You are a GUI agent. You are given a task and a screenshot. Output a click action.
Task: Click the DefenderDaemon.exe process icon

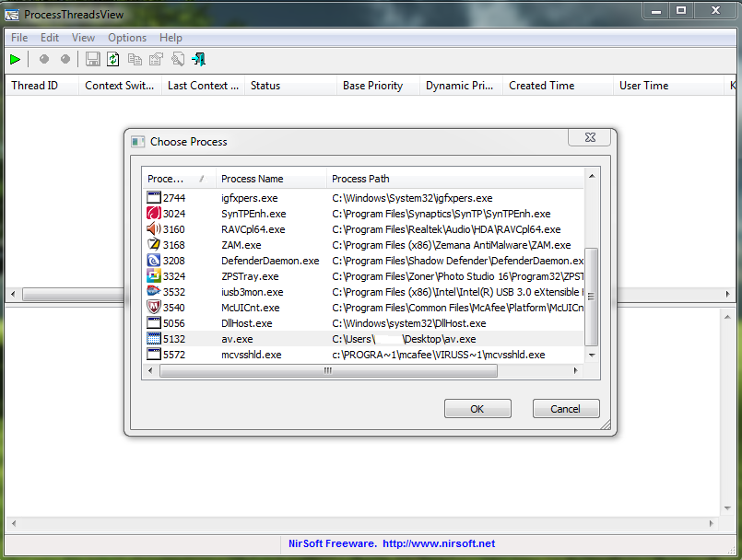[154, 260]
